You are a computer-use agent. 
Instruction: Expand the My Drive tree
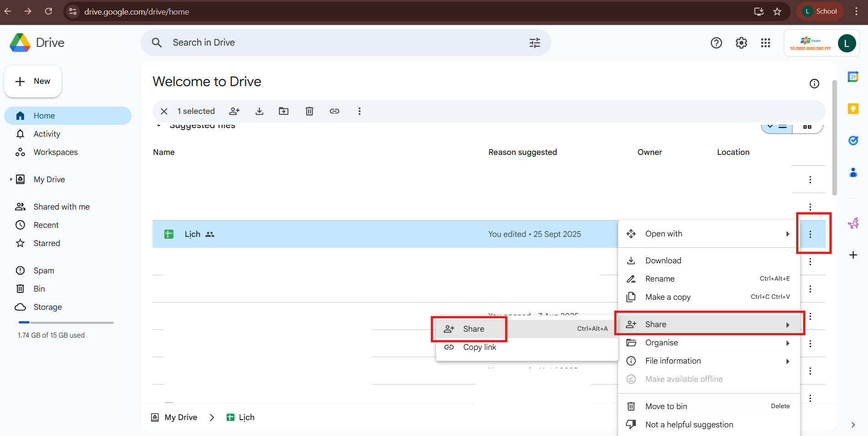[x=11, y=180]
